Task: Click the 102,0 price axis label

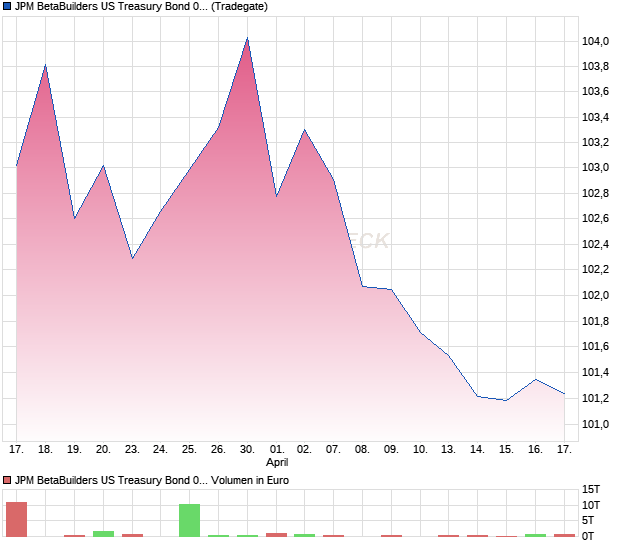Action: pos(596,296)
